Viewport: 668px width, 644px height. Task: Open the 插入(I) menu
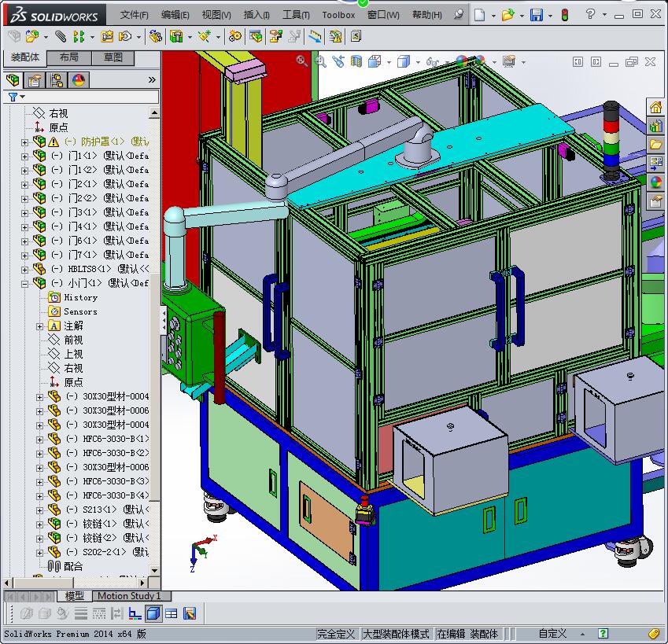point(256,15)
